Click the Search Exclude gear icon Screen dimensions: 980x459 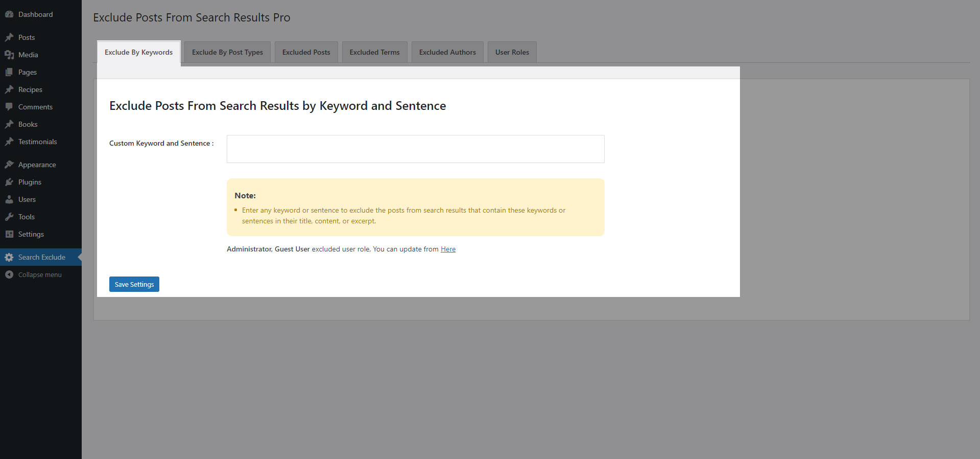click(9, 257)
